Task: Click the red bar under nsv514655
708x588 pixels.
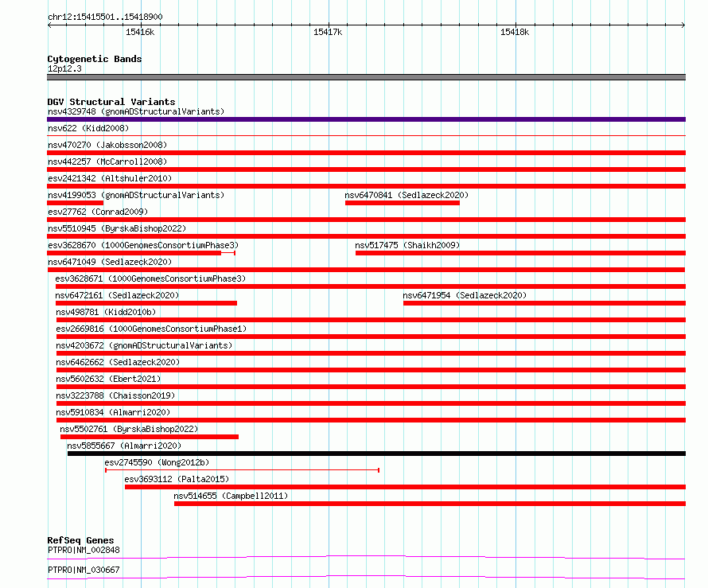Action: coord(430,504)
